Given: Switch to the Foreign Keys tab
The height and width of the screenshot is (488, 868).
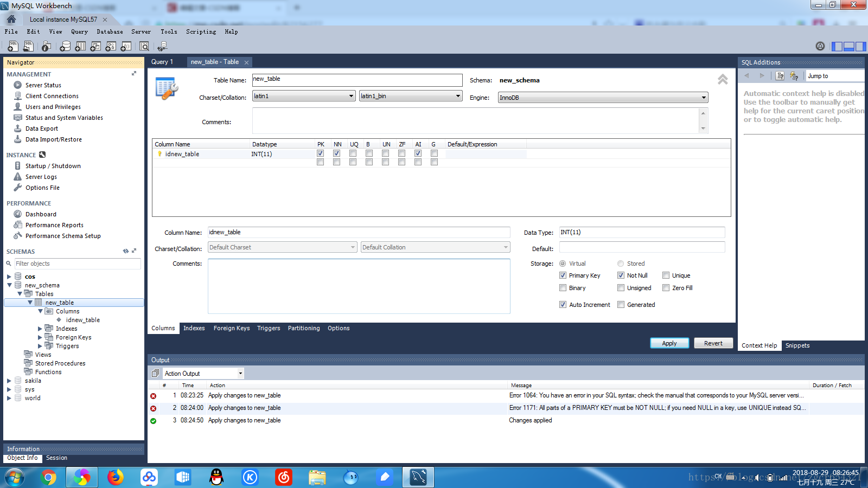Looking at the screenshot, I should (x=232, y=328).
